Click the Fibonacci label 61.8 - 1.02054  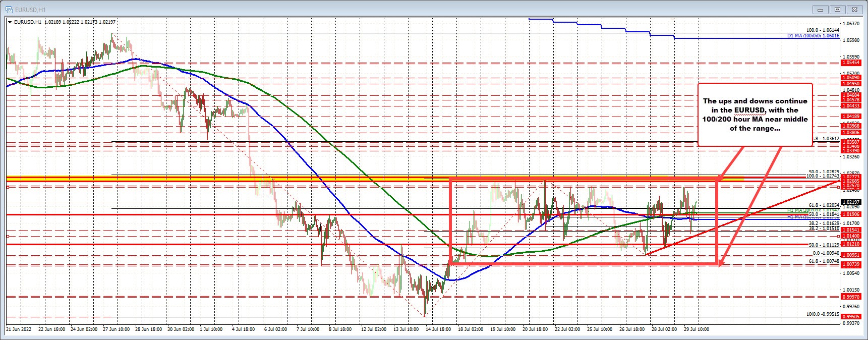tap(824, 205)
